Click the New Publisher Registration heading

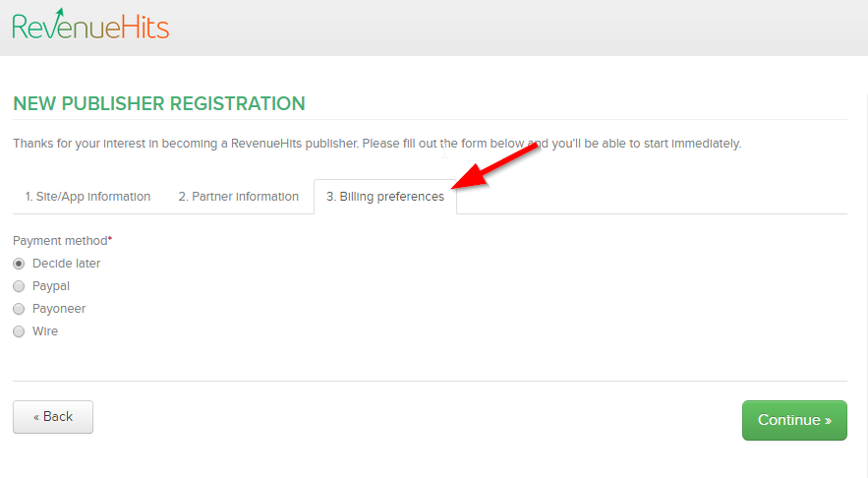pos(159,103)
